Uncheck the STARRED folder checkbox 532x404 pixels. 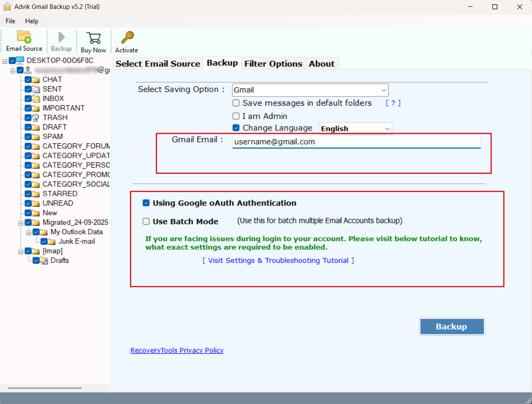click(x=28, y=194)
